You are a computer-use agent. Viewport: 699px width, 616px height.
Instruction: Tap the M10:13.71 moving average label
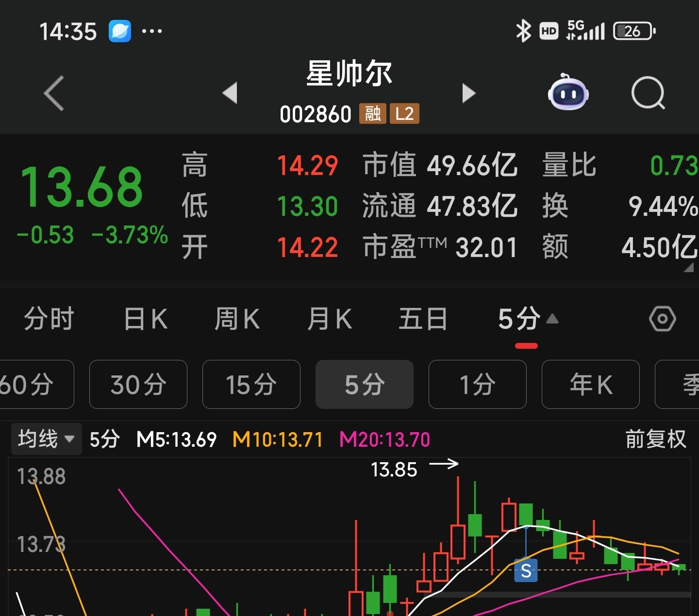(278, 439)
